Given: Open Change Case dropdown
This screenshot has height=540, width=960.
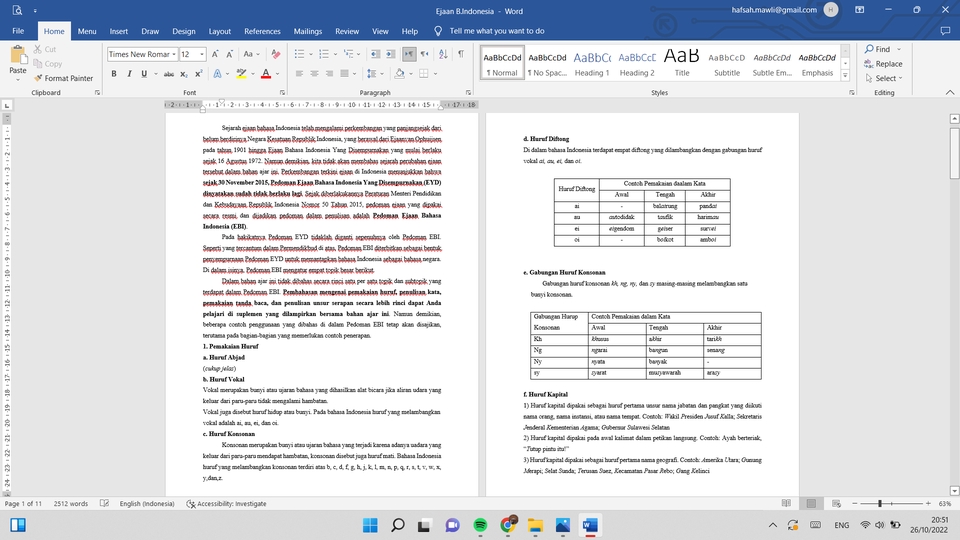Looking at the screenshot, I should point(251,54).
